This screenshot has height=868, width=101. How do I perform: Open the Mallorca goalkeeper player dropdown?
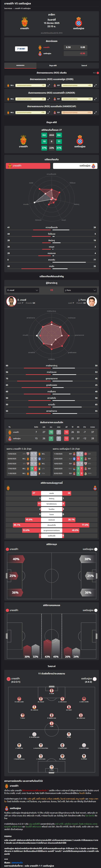(x=23, y=290)
